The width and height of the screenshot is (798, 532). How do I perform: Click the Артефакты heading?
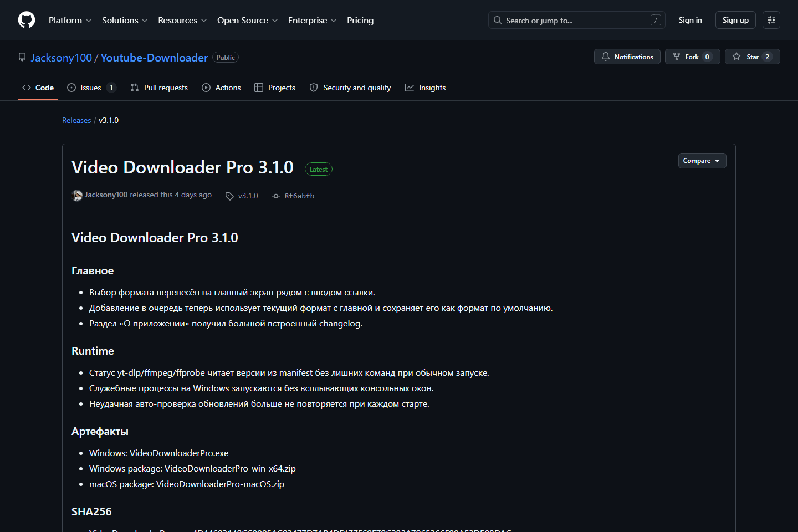100,432
